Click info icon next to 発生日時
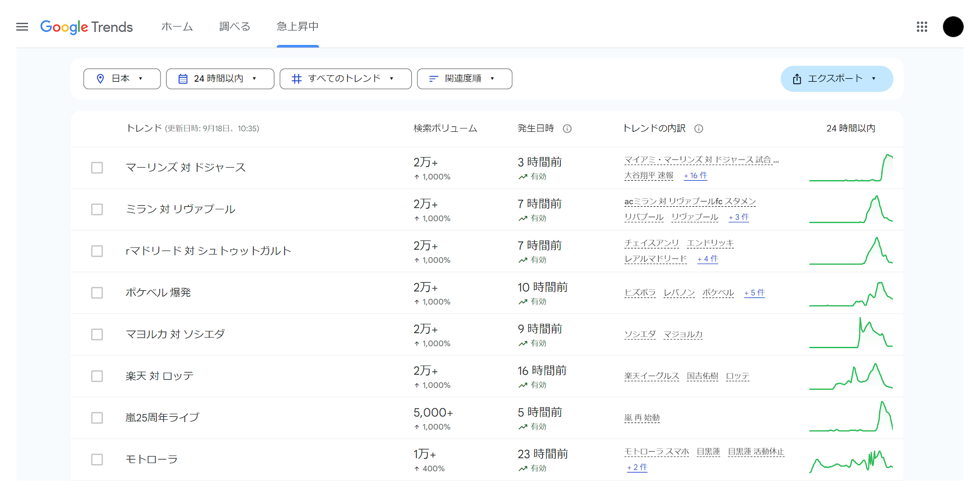 [x=567, y=129]
